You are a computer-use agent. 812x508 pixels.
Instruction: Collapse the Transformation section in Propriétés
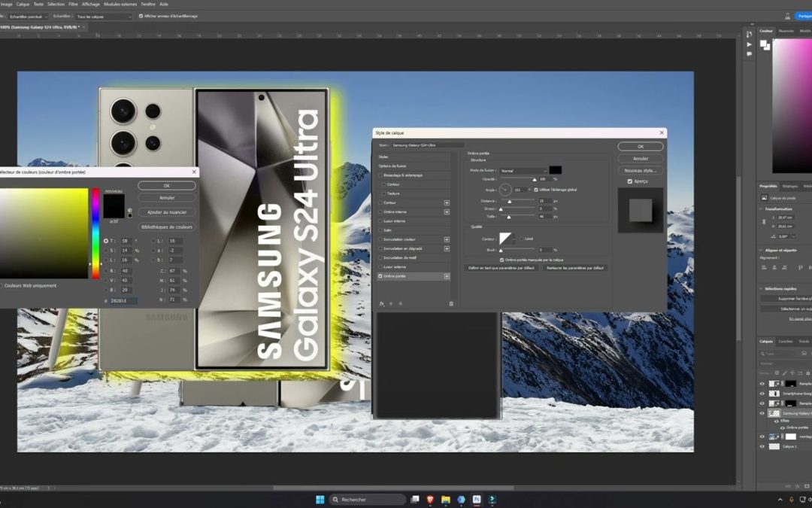[761, 209]
